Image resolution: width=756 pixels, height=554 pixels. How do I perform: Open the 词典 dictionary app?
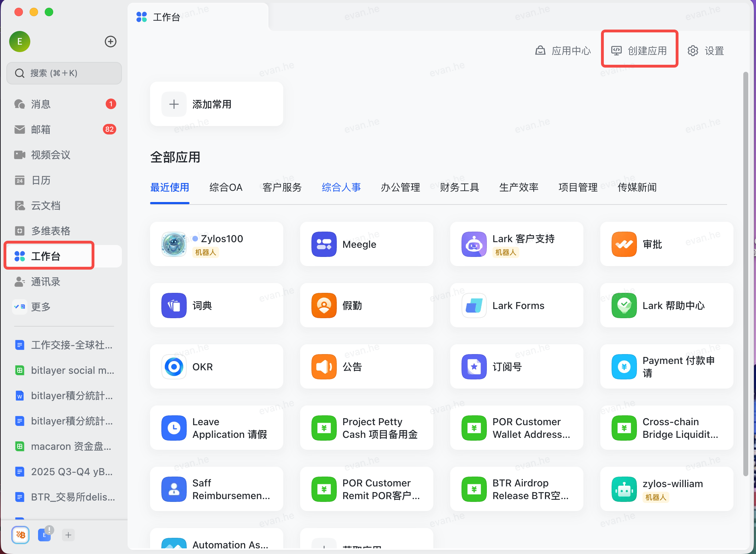click(216, 306)
